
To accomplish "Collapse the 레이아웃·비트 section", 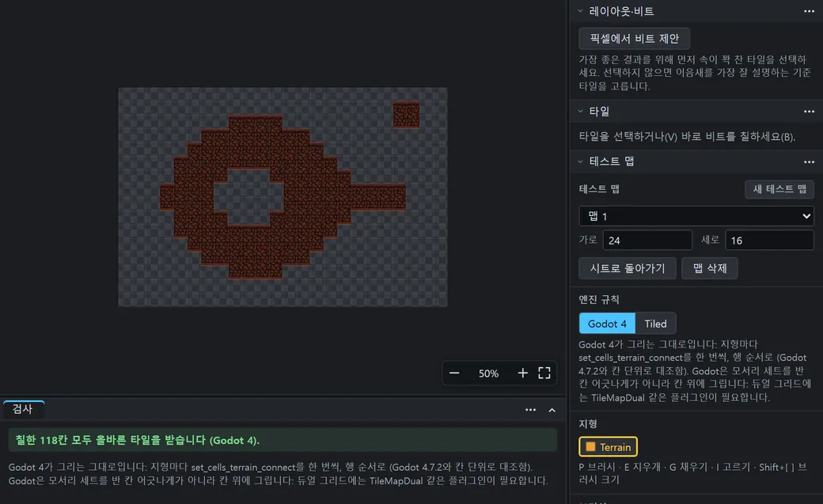I will [581, 11].
